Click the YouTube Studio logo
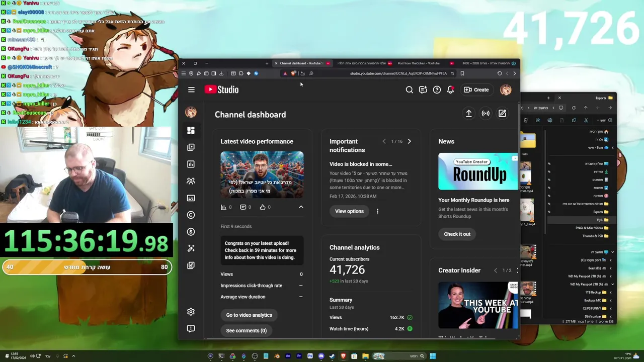Viewport: 644px width, 362px height. [x=221, y=89]
